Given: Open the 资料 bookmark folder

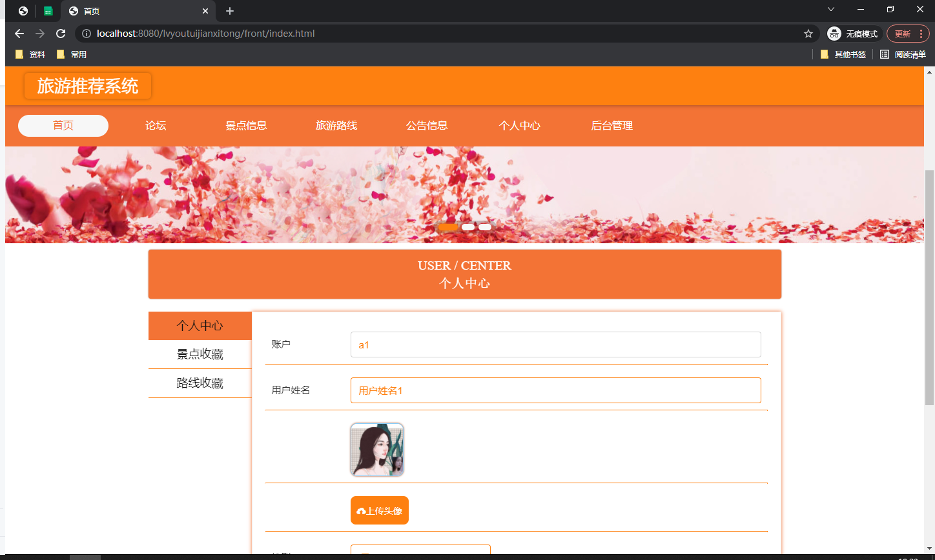Looking at the screenshot, I should click(x=30, y=55).
